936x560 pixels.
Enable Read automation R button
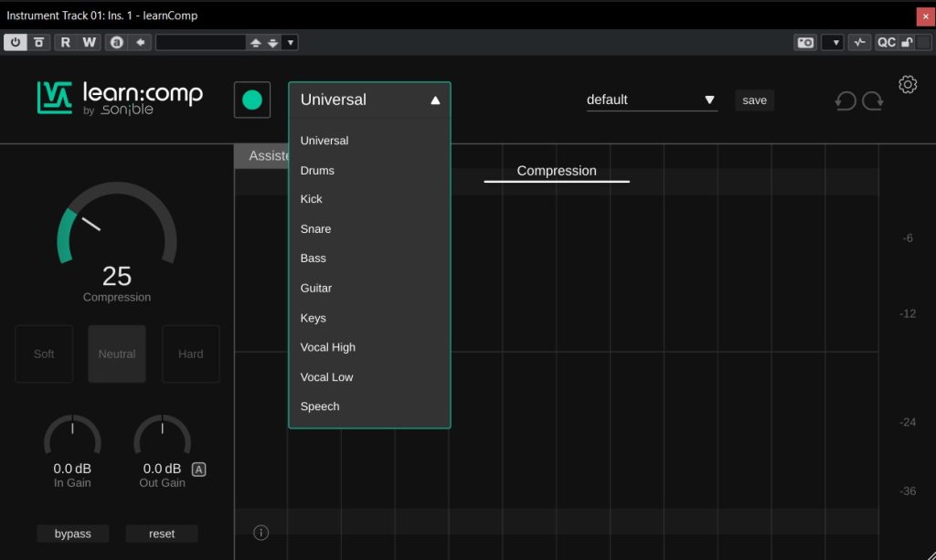pyautogui.click(x=65, y=42)
